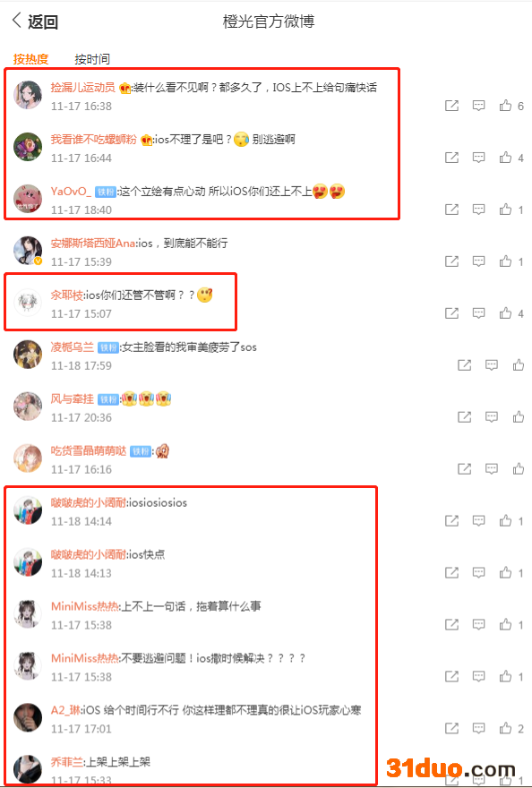Share MiniMiss热热's 不要逃避问题 comment
Image resolution: width=532 pixels, height=788 pixels.
pyautogui.click(x=451, y=676)
